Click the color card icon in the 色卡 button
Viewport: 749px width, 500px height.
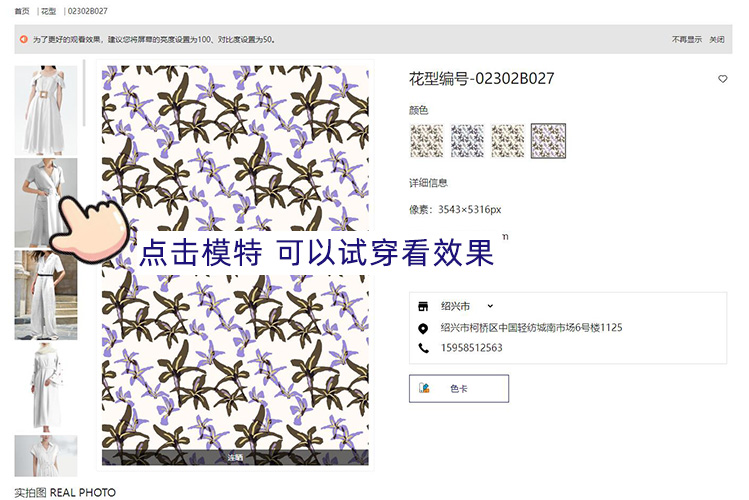(x=424, y=388)
